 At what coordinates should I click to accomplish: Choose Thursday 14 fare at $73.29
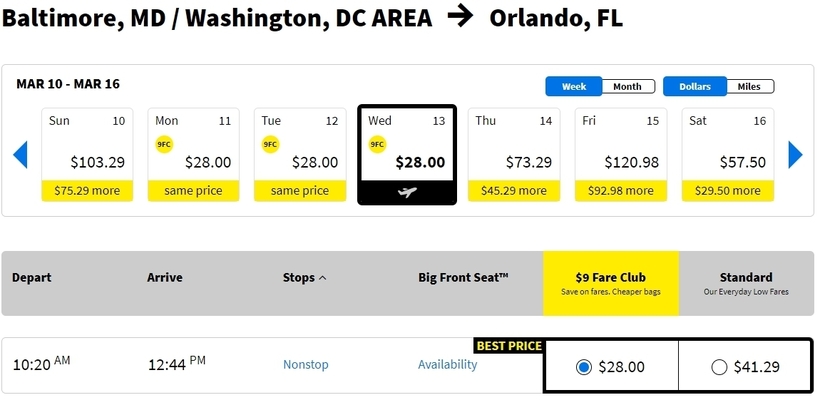514,155
